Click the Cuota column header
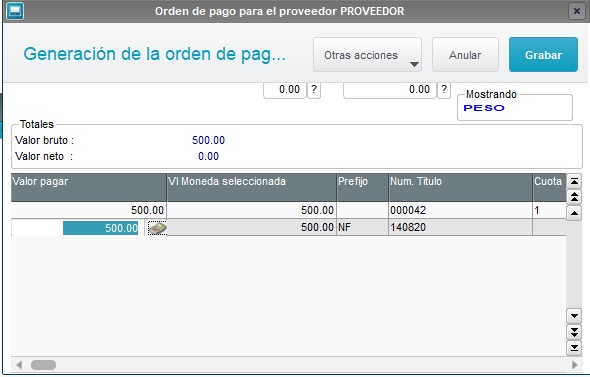 549,187
